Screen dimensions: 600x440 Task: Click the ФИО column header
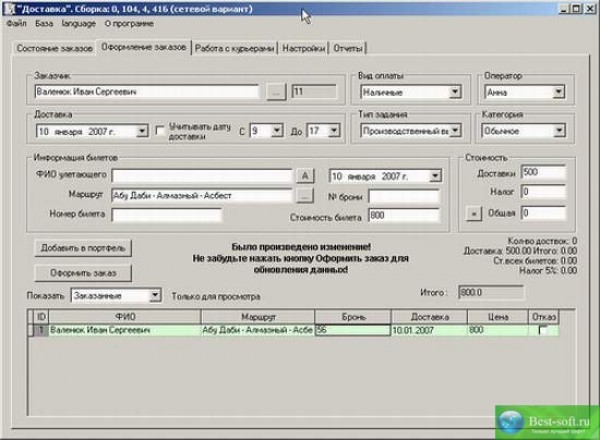tap(125, 317)
